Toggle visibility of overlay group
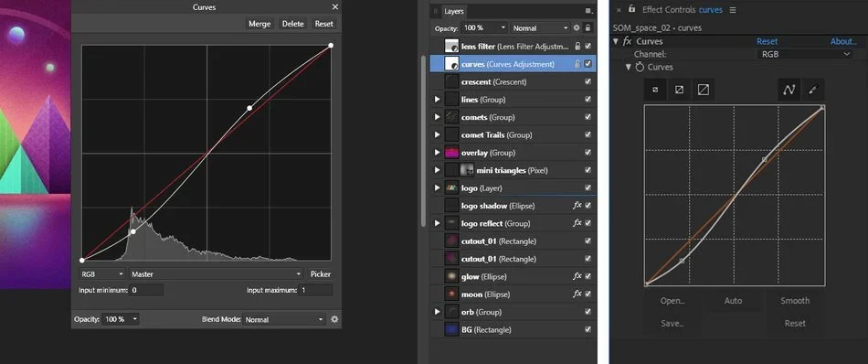This screenshot has height=364, width=868. click(x=587, y=153)
